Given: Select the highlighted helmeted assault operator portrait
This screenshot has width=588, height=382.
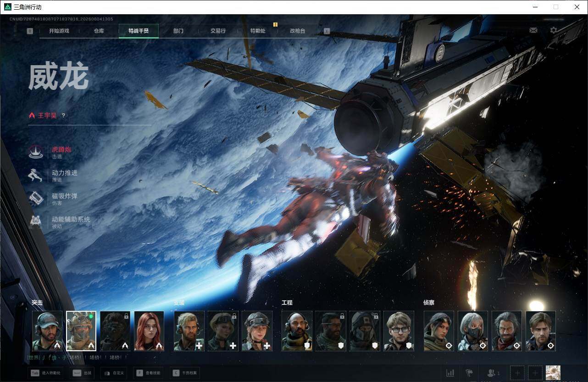Looking at the screenshot, I should point(81,331).
